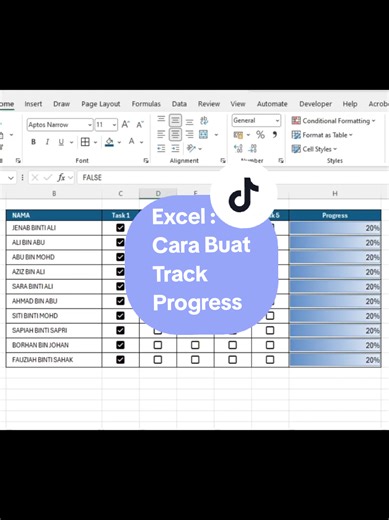Uncheck Task 1 for SITI BINTI MOHD
389x520 pixels.
pos(120,316)
